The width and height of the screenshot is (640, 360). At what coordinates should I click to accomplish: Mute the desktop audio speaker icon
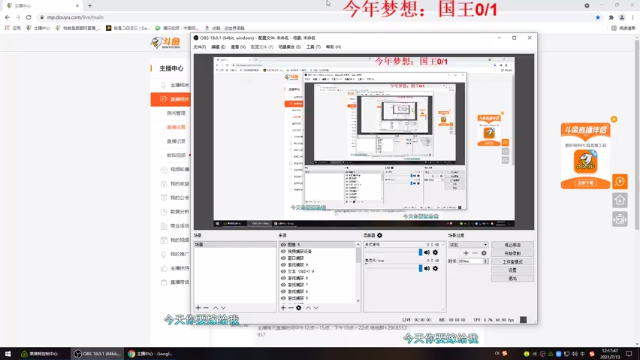427,253
